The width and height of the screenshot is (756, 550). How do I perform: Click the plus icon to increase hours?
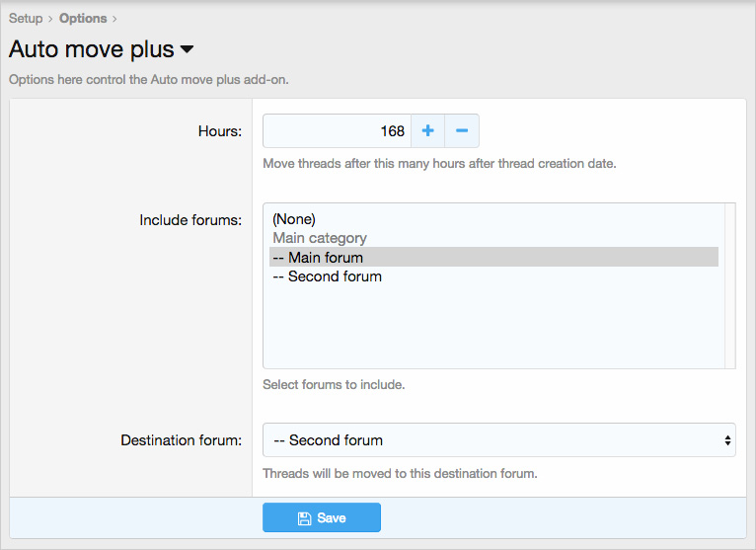pos(427,130)
